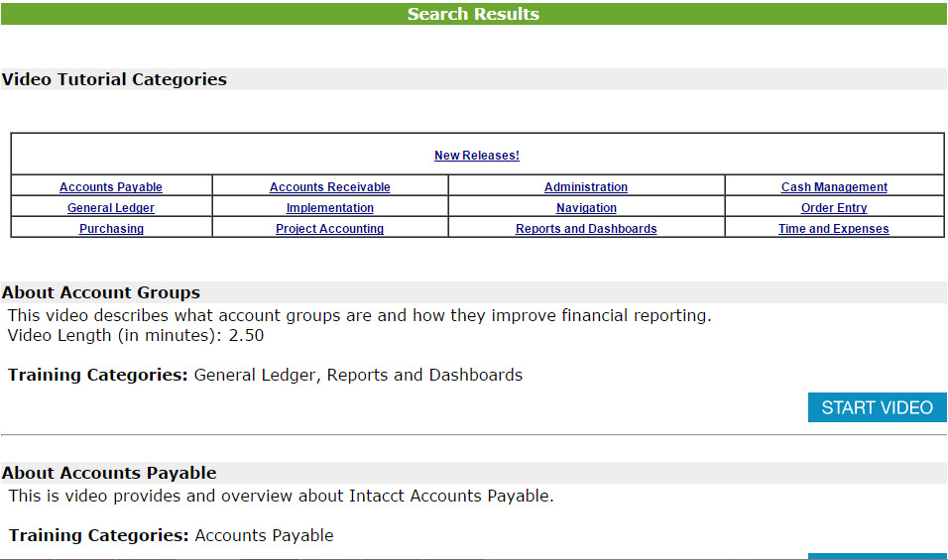Click the Intacct Accounts Payable overview sentence
948x560 pixels.
[x=282, y=496]
